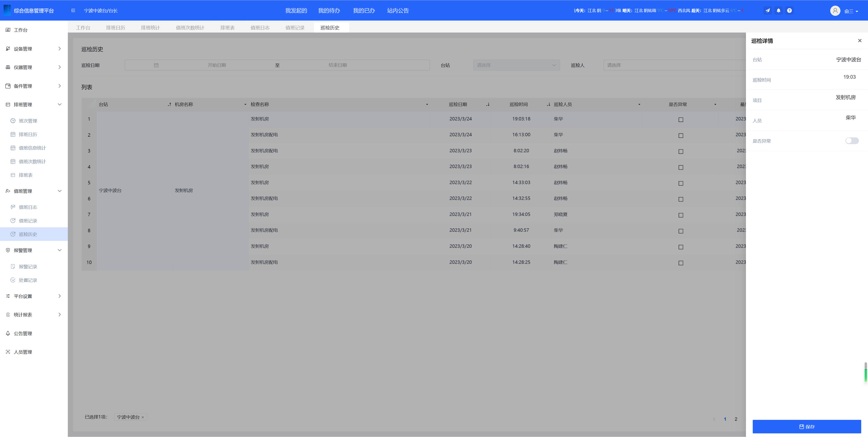The width and height of the screenshot is (868, 437).
Task: Open the notification bell icon
Action: pyautogui.click(x=778, y=10)
